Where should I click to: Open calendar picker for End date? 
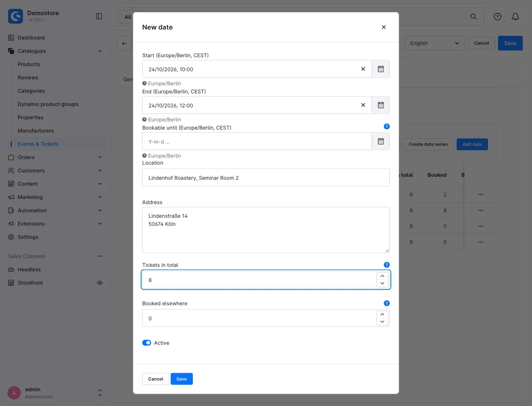pyautogui.click(x=381, y=105)
